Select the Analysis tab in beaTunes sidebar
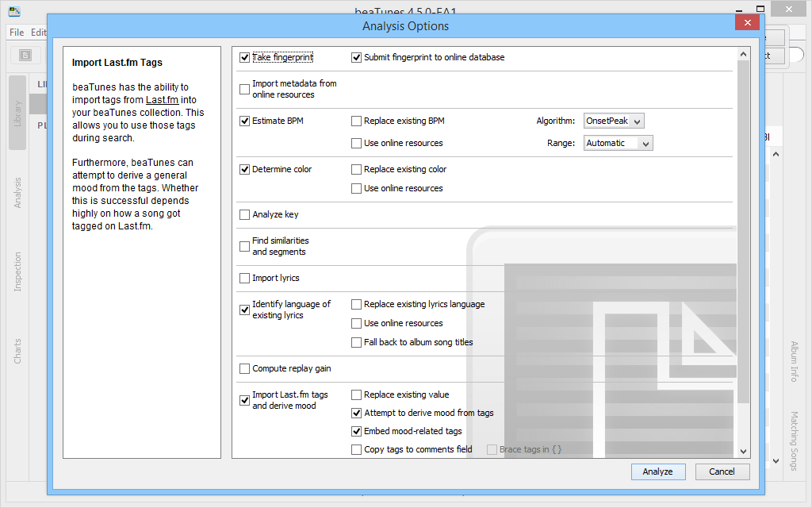 point(17,193)
